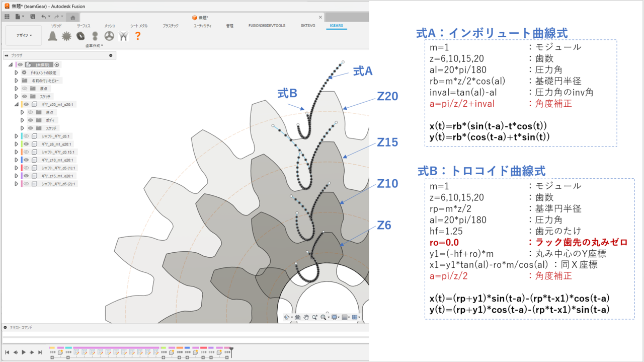Open the 歯車作成 panel dropdown
Screen dimensions: 644x362
pos(94,45)
